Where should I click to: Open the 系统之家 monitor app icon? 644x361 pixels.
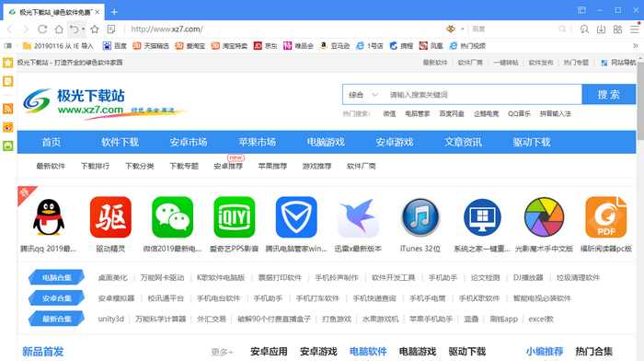[482, 217]
